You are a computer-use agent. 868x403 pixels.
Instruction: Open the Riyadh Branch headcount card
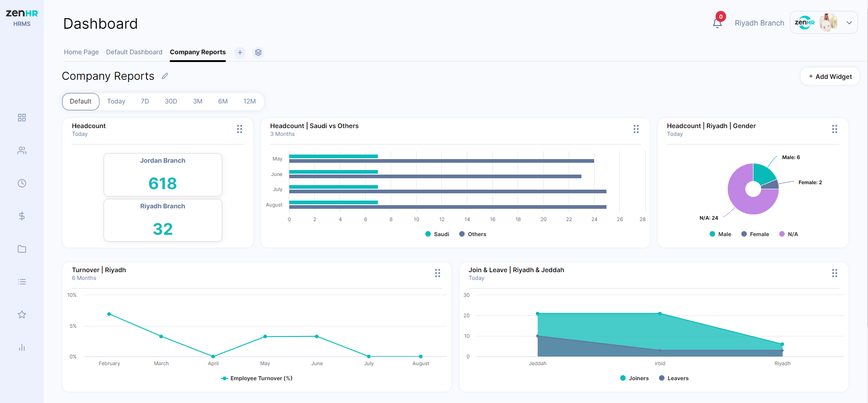point(163,220)
